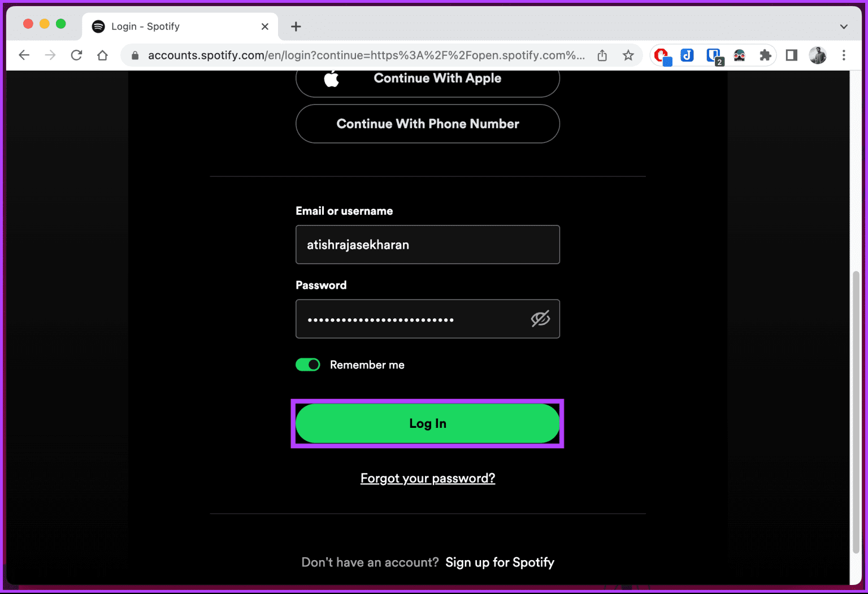Share this page via share icon

click(x=602, y=55)
